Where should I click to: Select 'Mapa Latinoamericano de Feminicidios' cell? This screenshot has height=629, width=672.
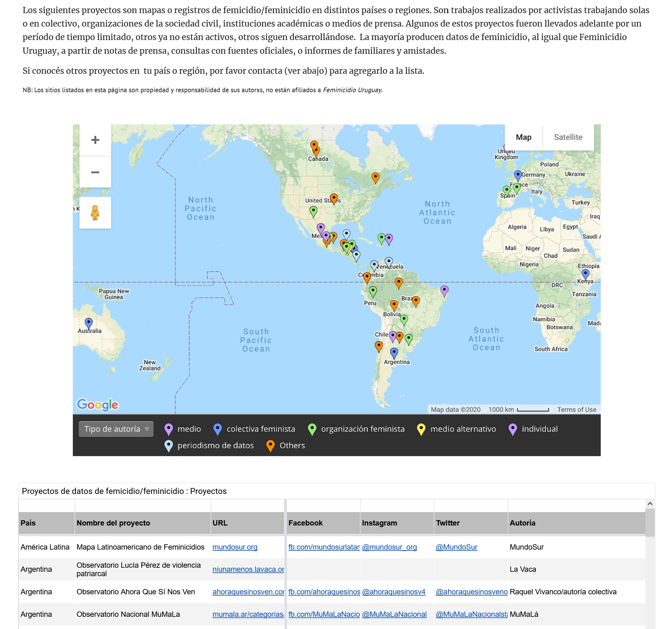pyautogui.click(x=143, y=547)
